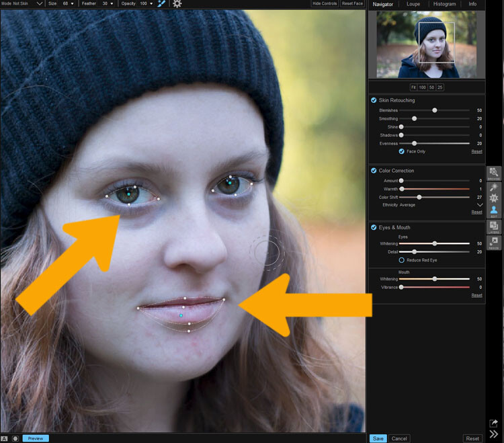Screen dimensions: 504x443
Task: Click the navigator portrait thumbnail
Action: (427, 44)
